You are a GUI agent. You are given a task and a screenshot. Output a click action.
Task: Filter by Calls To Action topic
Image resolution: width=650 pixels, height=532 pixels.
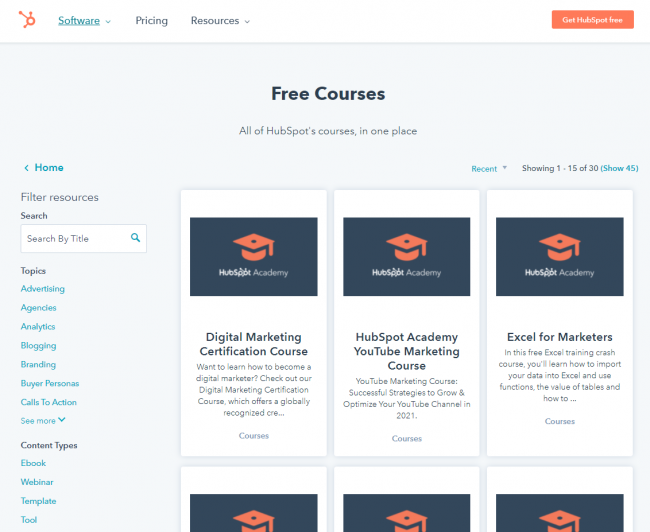49,402
